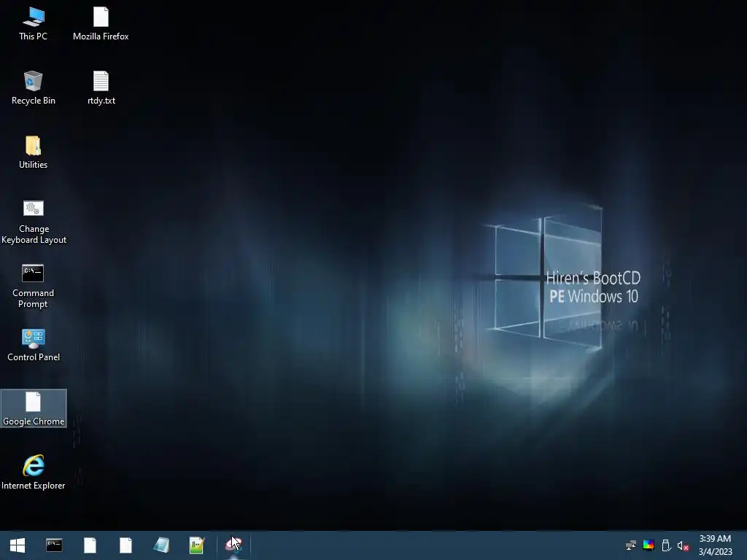Open the Windows Start menu button
The height and width of the screenshot is (560, 747).
pos(18,545)
